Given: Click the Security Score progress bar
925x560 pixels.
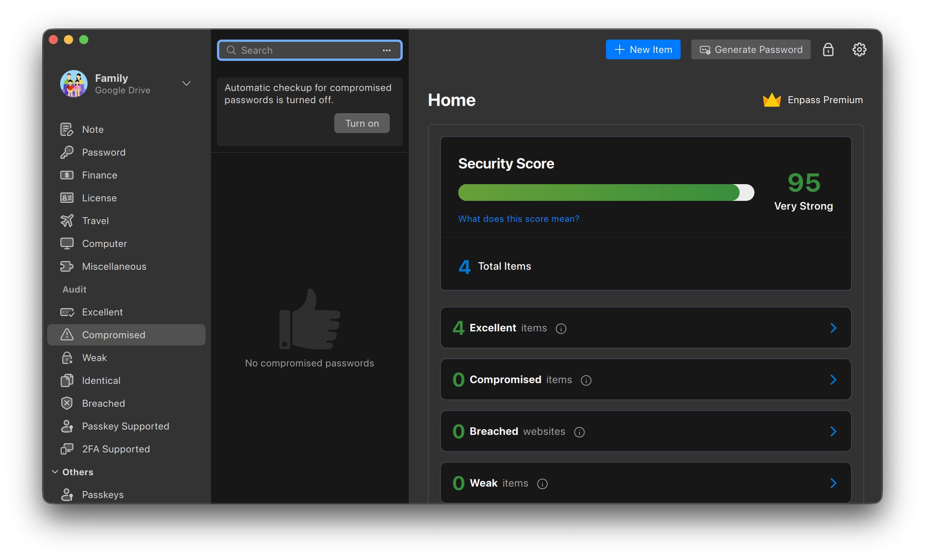Looking at the screenshot, I should pos(606,192).
